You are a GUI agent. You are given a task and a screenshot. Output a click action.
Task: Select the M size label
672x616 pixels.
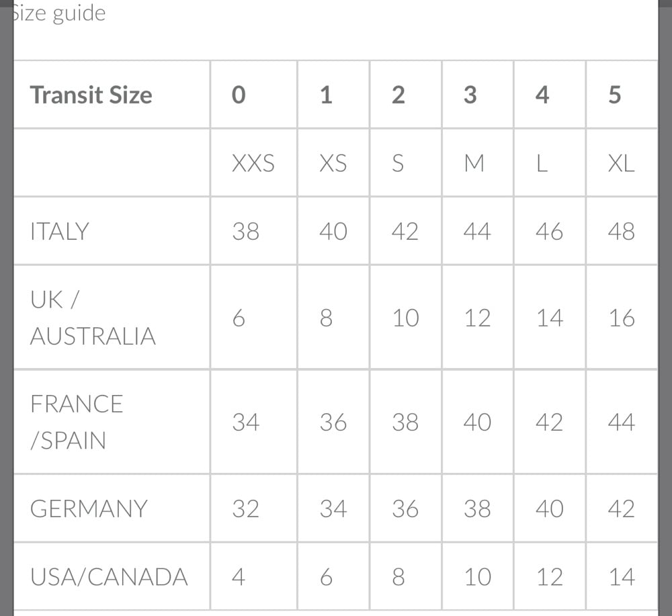474,163
